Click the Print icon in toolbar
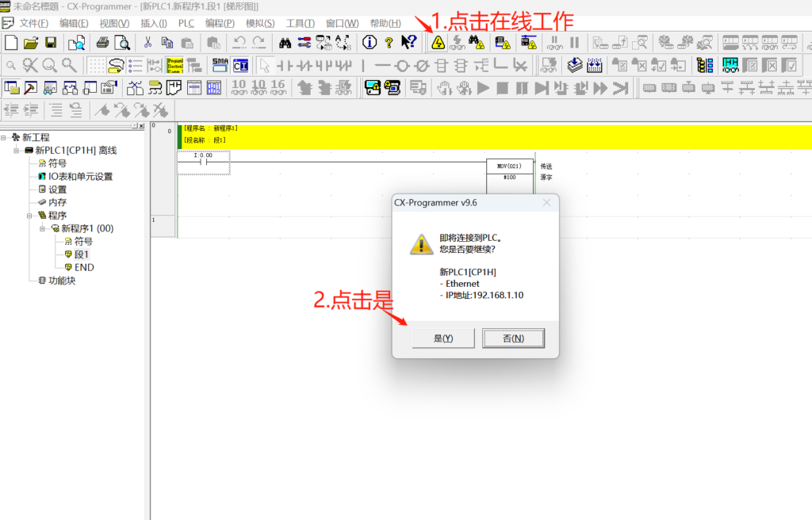 click(x=102, y=43)
